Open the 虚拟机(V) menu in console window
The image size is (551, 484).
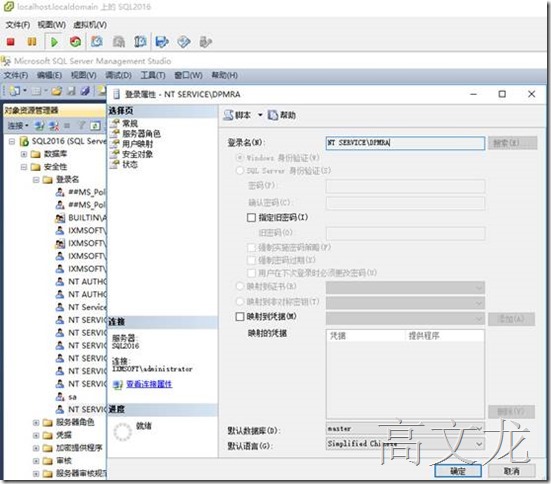(x=90, y=25)
